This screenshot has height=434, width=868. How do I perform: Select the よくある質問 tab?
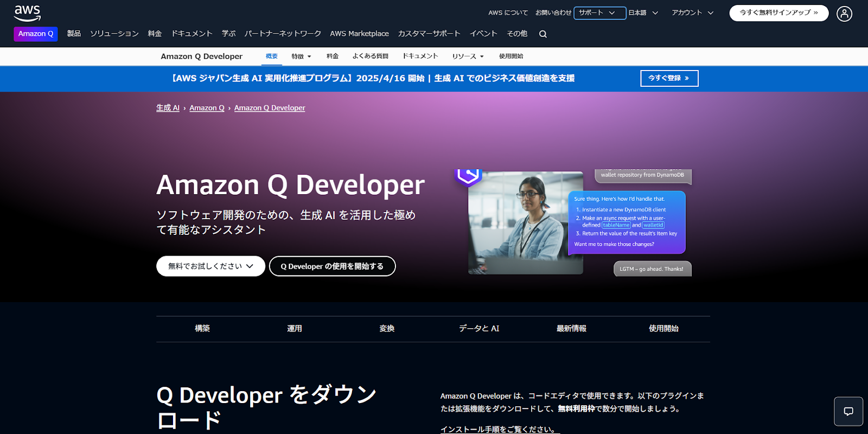pyautogui.click(x=371, y=56)
